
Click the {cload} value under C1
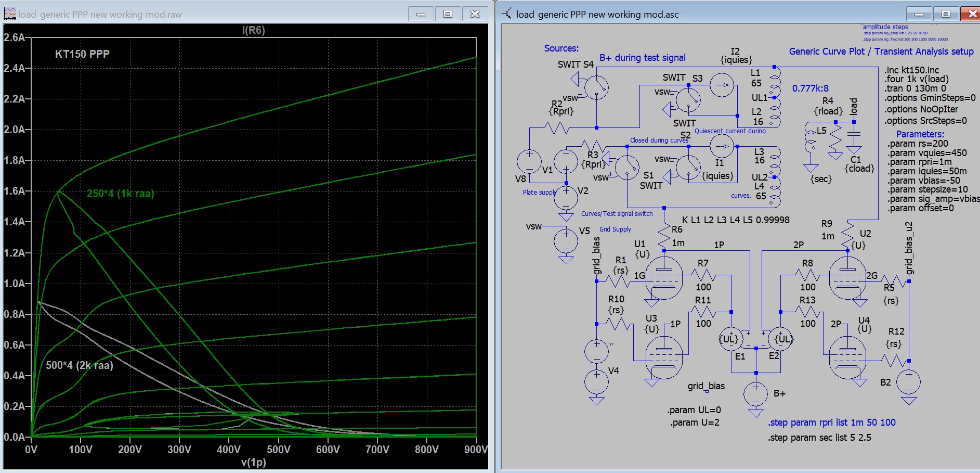(x=859, y=169)
